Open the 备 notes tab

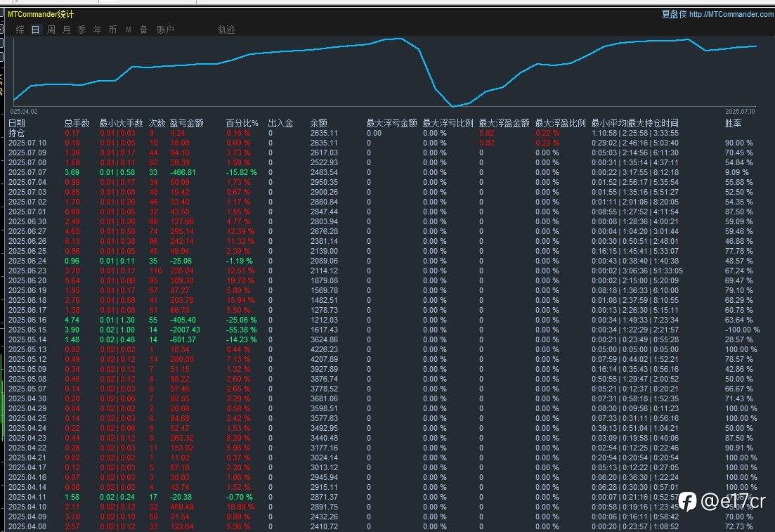pos(144,30)
